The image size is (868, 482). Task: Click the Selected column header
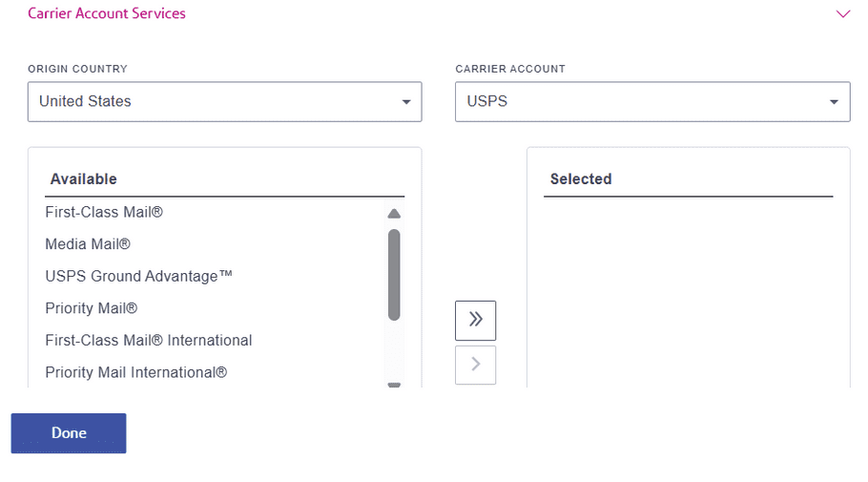[x=581, y=179]
